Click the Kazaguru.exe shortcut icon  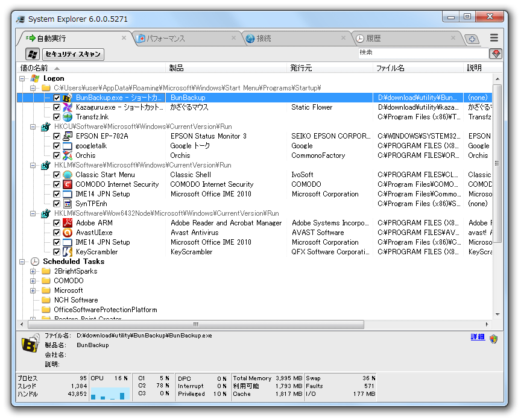click(68, 107)
